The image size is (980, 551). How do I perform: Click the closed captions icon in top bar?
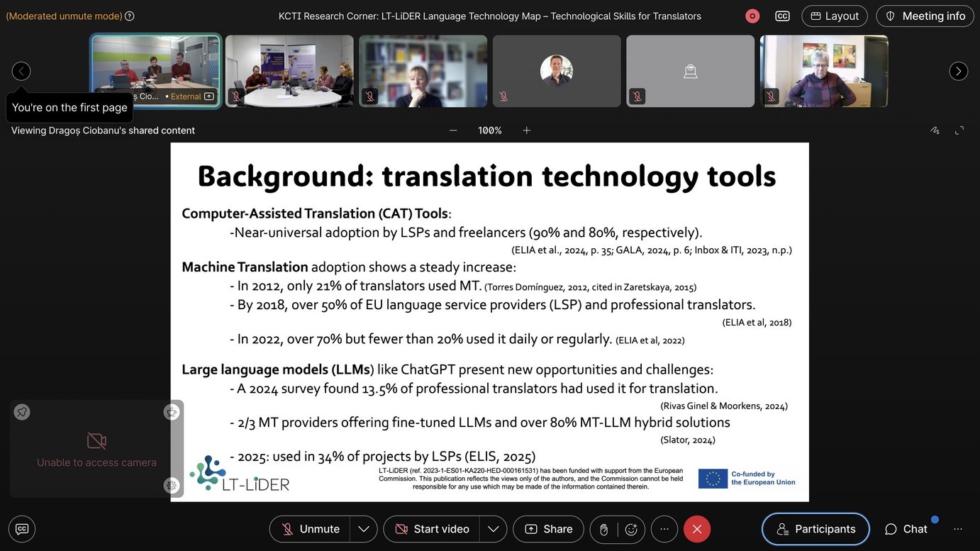(x=782, y=16)
